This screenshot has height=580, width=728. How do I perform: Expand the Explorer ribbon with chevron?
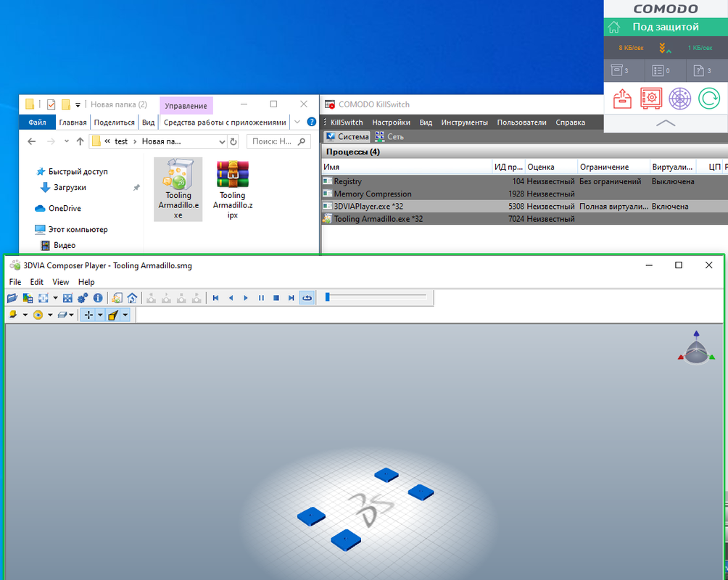pos(297,122)
